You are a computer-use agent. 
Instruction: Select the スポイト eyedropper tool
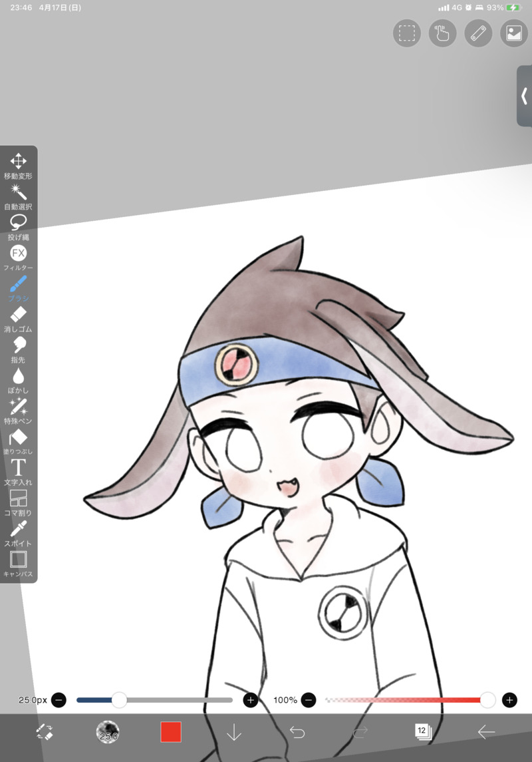tap(19, 534)
